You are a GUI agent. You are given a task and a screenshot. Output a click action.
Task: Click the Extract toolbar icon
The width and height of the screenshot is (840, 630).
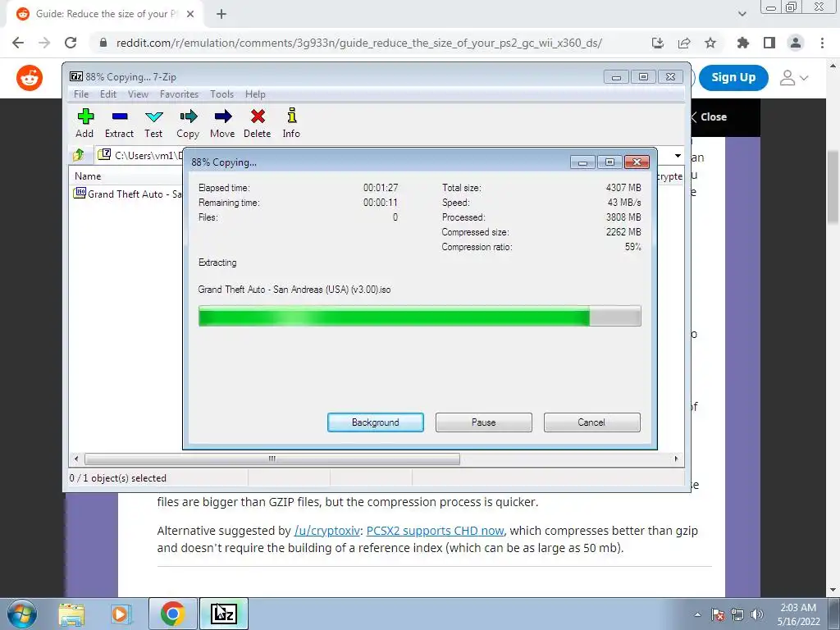point(119,123)
